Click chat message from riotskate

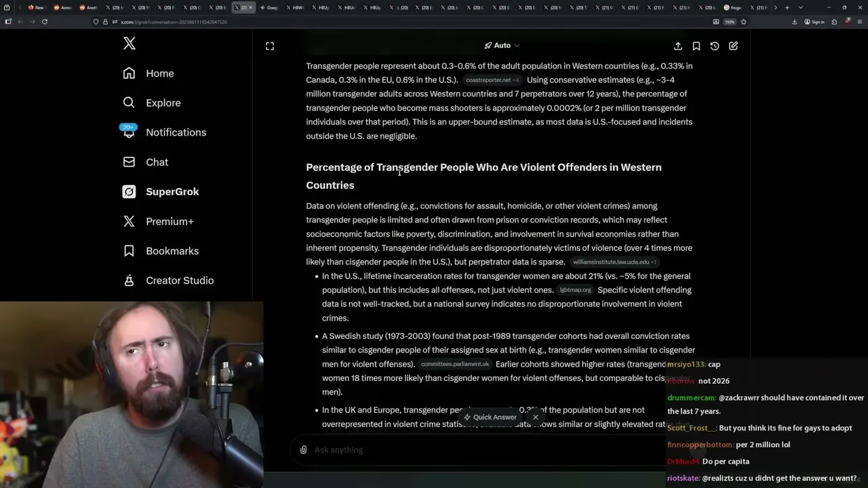click(762, 478)
